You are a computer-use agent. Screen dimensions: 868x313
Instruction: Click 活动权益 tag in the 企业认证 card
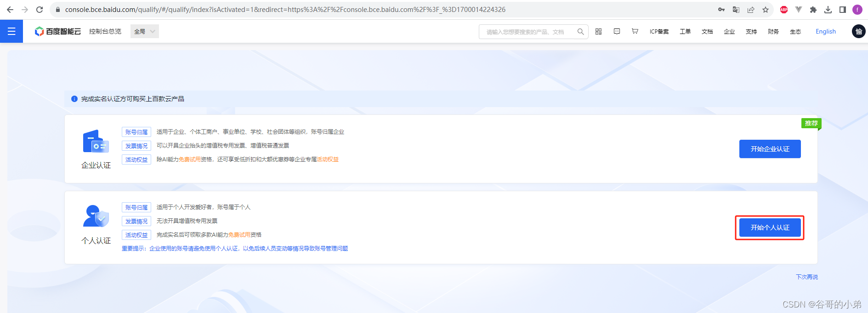pos(136,159)
